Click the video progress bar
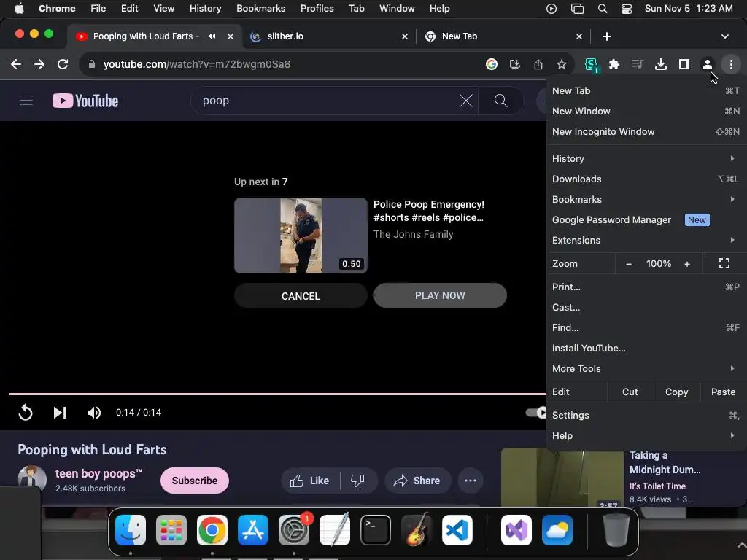The height and width of the screenshot is (560, 747). click(x=277, y=394)
